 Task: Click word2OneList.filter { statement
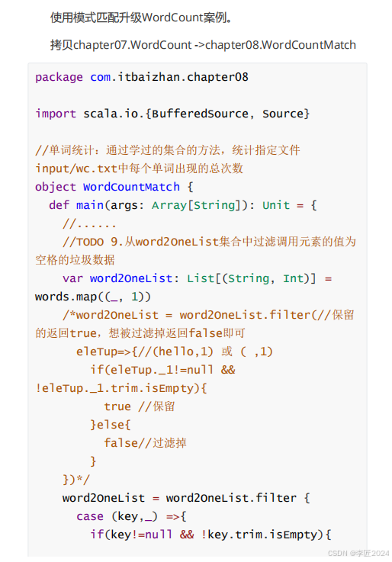(186, 497)
